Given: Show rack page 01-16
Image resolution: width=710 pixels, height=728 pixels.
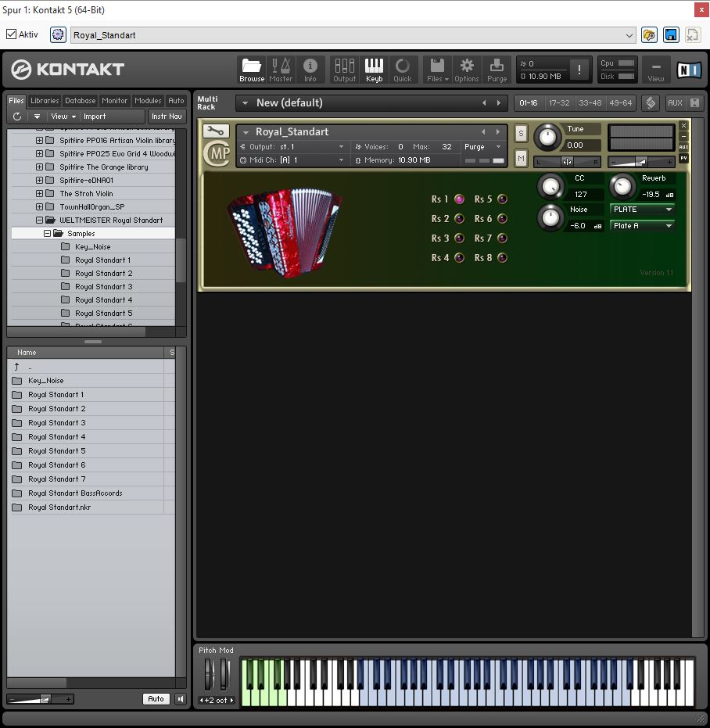Looking at the screenshot, I should pyautogui.click(x=529, y=103).
